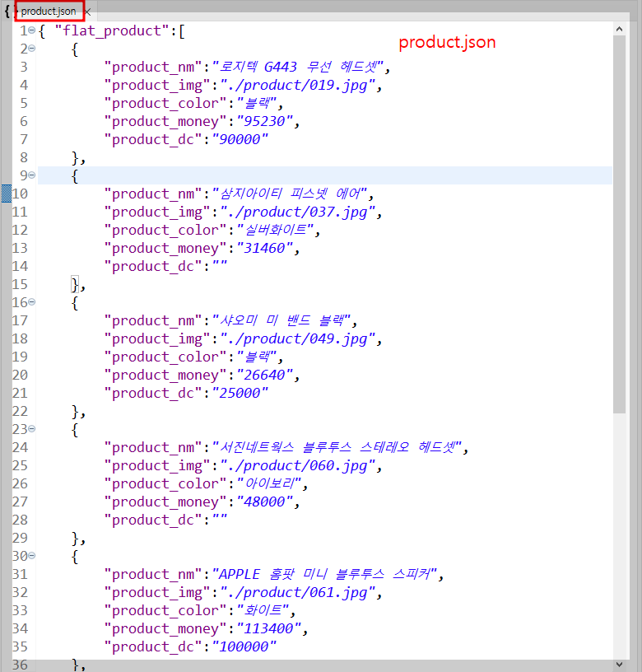Click line number 29 in the gutter
Viewport: 642px width, 672px height.
(x=20, y=538)
